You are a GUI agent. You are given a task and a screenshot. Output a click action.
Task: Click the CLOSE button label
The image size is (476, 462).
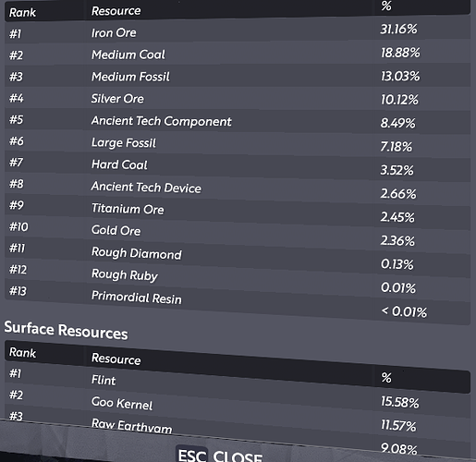238,456
